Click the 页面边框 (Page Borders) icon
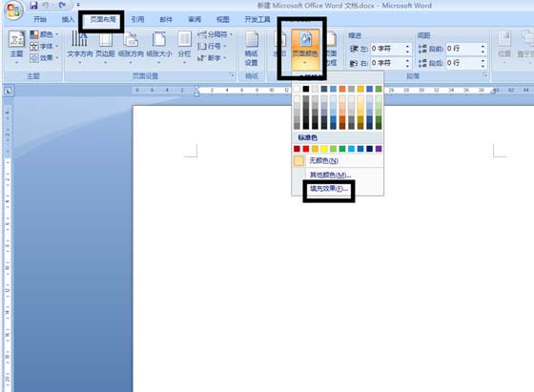534x392 pixels. 331,49
